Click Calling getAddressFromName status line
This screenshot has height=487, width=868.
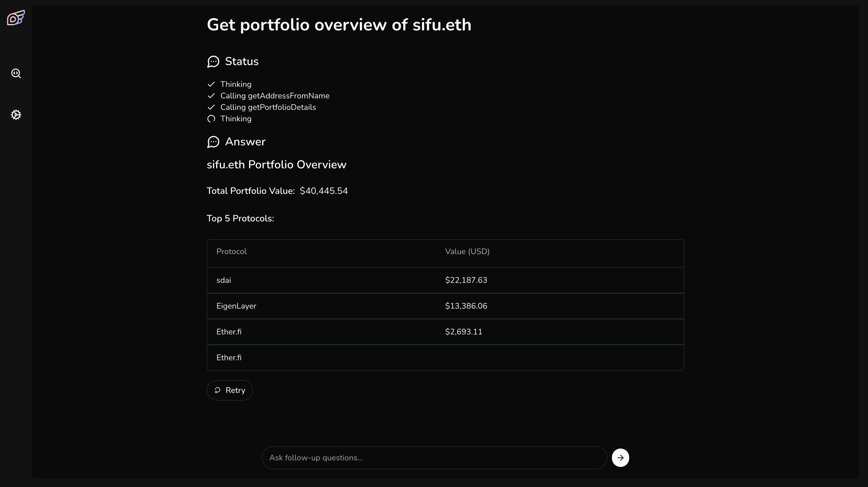(275, 96)
